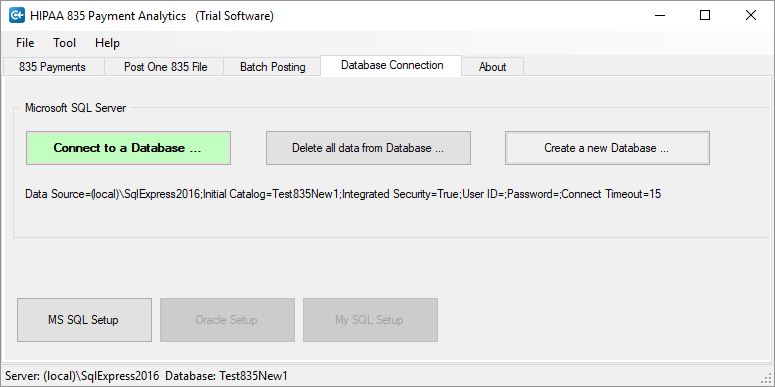775x387 pixels.
Task: Open the Batch Posting tab
Action: pyautogui.click(x=272, y=67)
